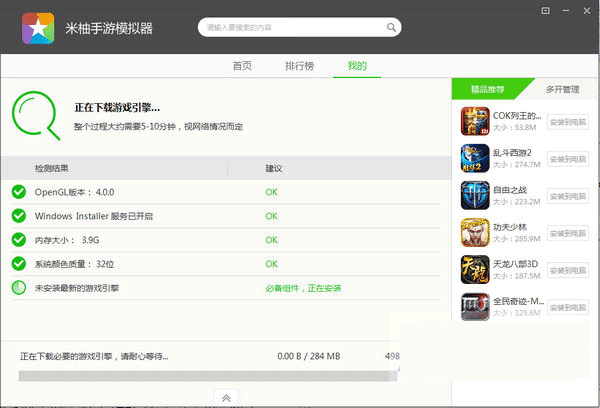
Task: Click the 0.00 B / 284 MB value
Action: click(308, 356)
